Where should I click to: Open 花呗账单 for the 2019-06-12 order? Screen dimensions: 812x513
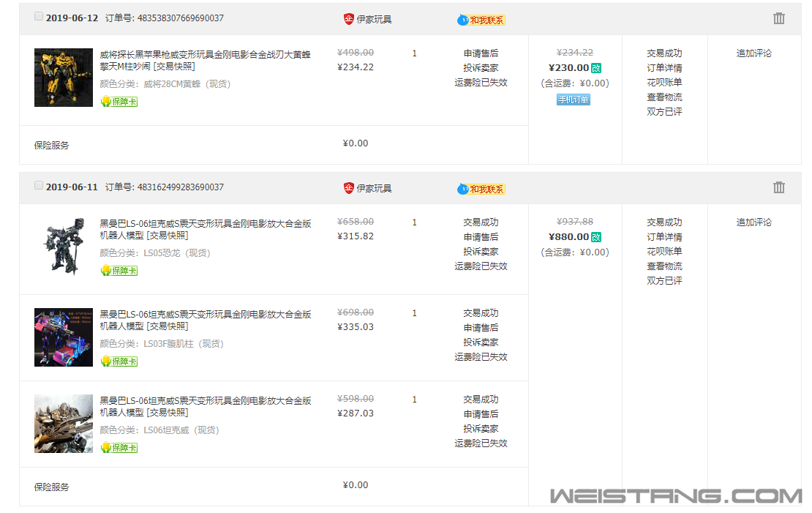click(664, 82)
